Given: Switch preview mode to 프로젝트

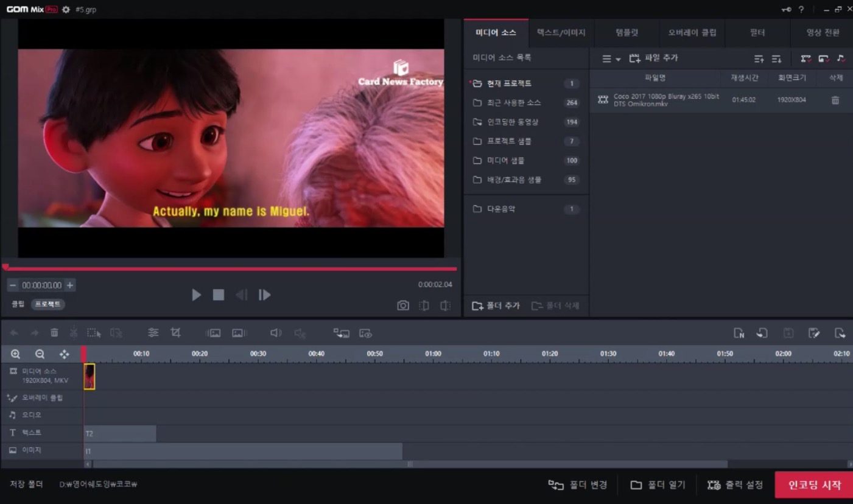Looking at the screenshot, I should coord(47,304).
